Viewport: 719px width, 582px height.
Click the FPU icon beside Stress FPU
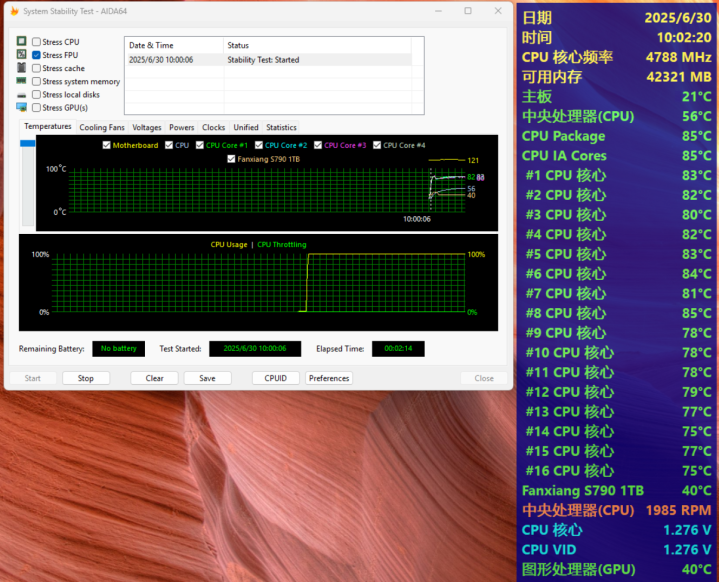[21, 55]
